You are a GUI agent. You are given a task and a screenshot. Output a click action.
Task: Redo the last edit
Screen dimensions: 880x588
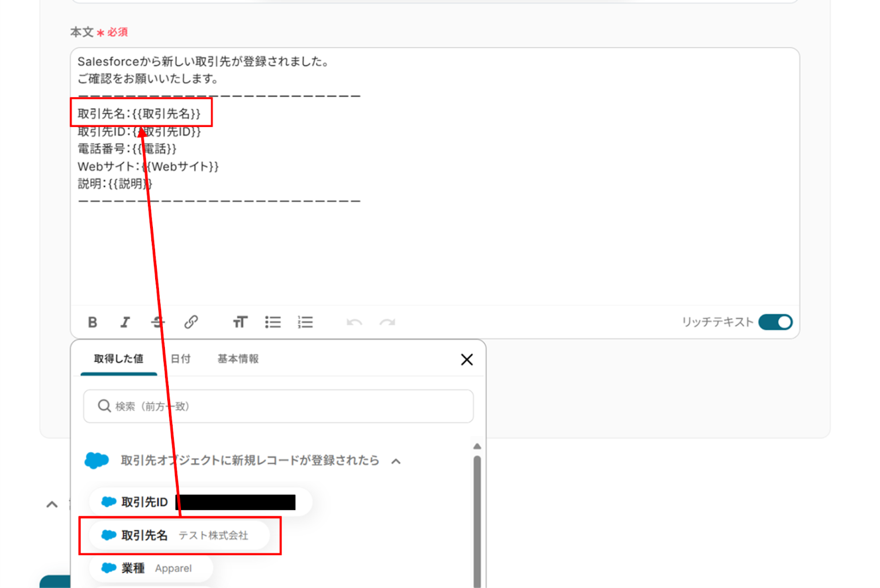point(387,322)
